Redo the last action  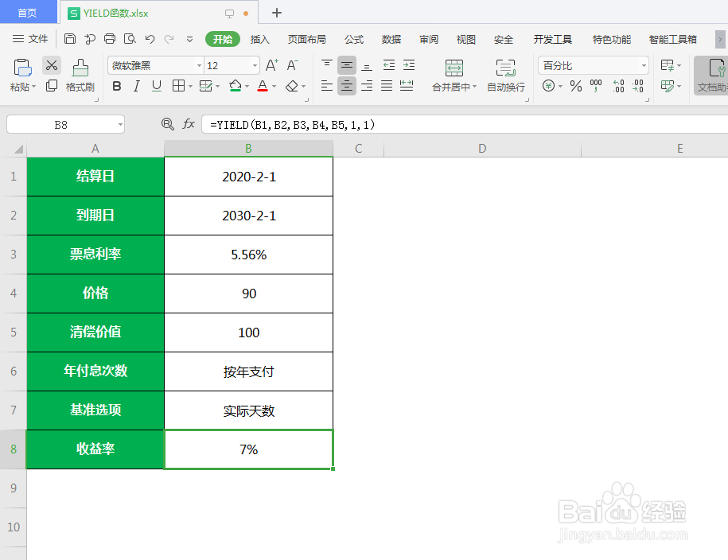click(169, 39)
